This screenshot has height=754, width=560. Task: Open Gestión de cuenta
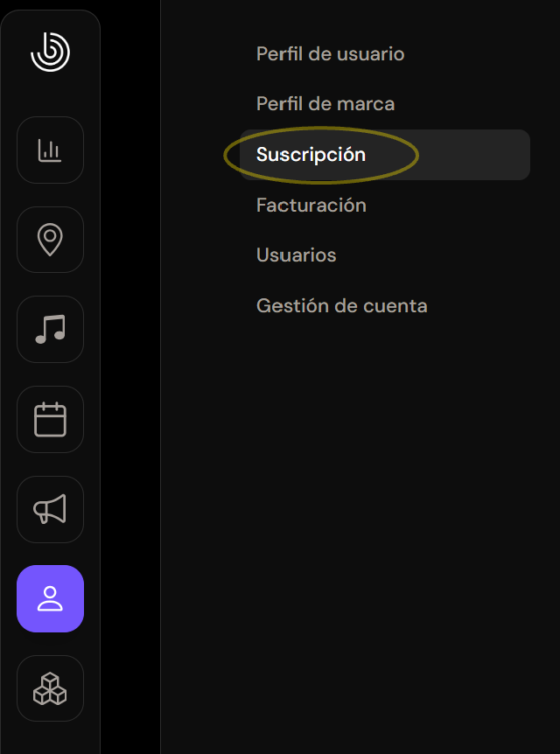coord(341,306)
